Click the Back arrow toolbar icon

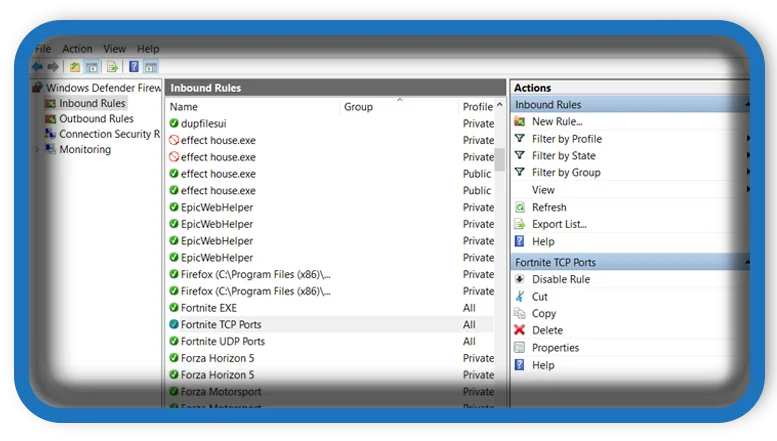[x=37, y=66]
